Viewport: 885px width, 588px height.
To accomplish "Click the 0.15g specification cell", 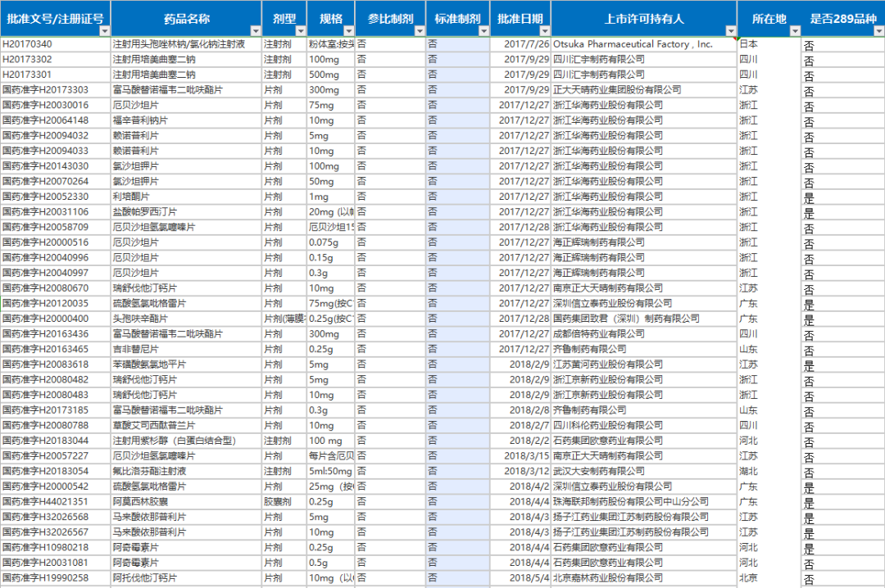I will tap(331, 257).
